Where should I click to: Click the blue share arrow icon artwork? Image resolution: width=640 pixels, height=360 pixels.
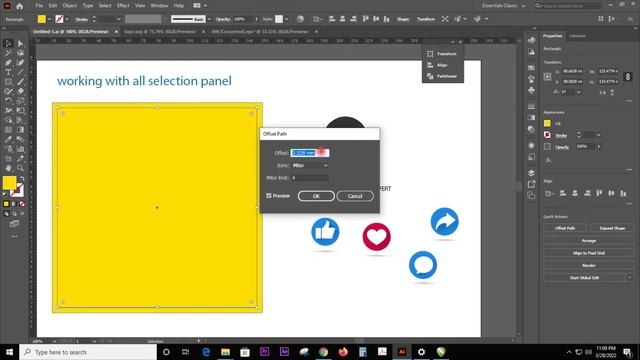[x=444, y=222]
